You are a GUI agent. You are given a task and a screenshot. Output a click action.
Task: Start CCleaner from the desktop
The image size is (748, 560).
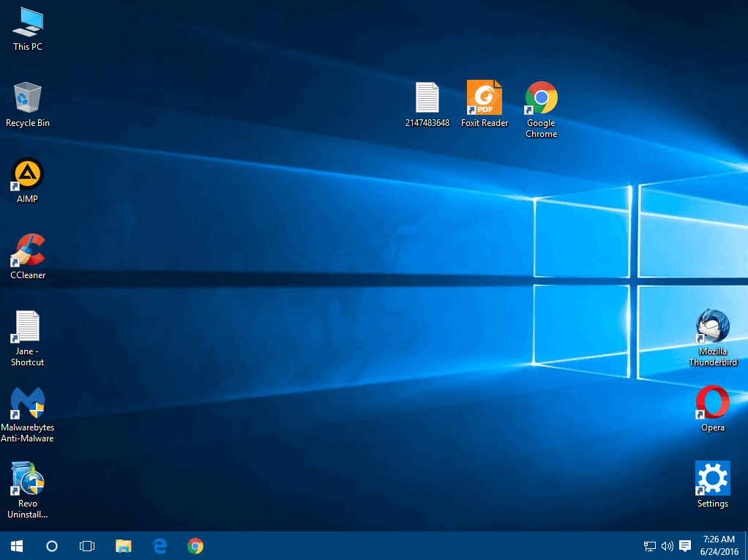(x=27, y=250)
